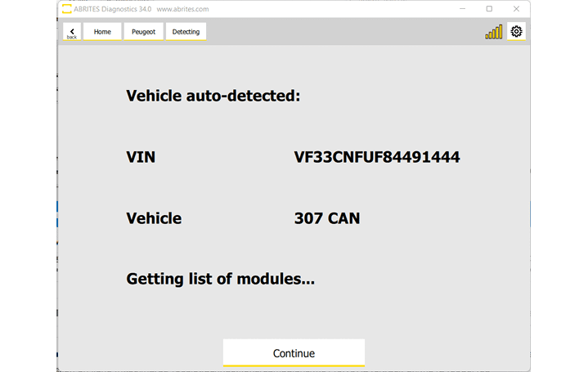Open the settings gear icon
588x372 pixels.
tap(516, 32)
